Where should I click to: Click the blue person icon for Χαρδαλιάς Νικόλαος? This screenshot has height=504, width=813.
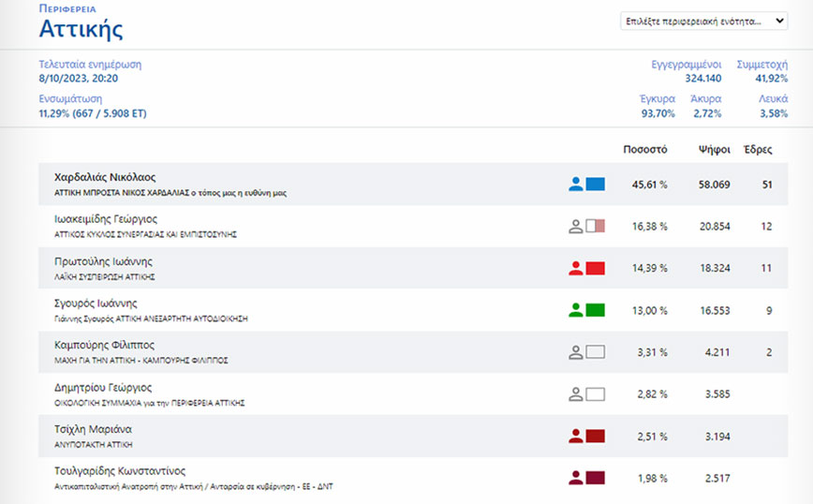[x=575, y=185]
